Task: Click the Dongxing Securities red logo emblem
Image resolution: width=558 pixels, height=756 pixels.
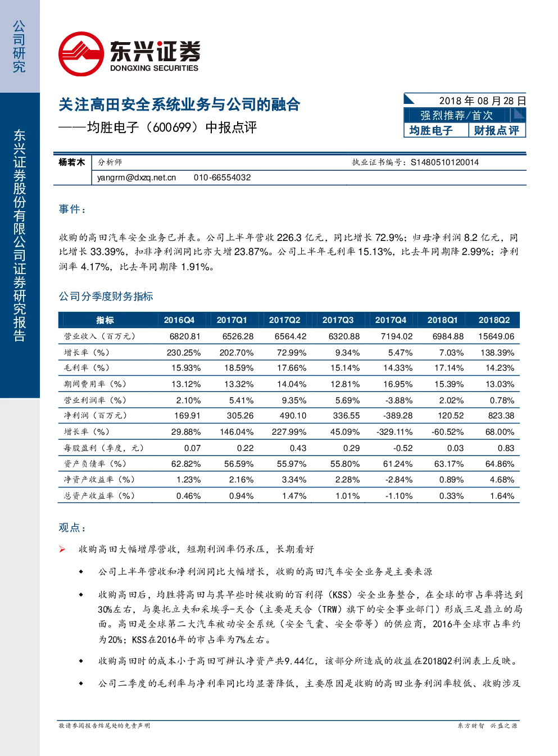Action: pyautogui.click(x=81, y=54)
